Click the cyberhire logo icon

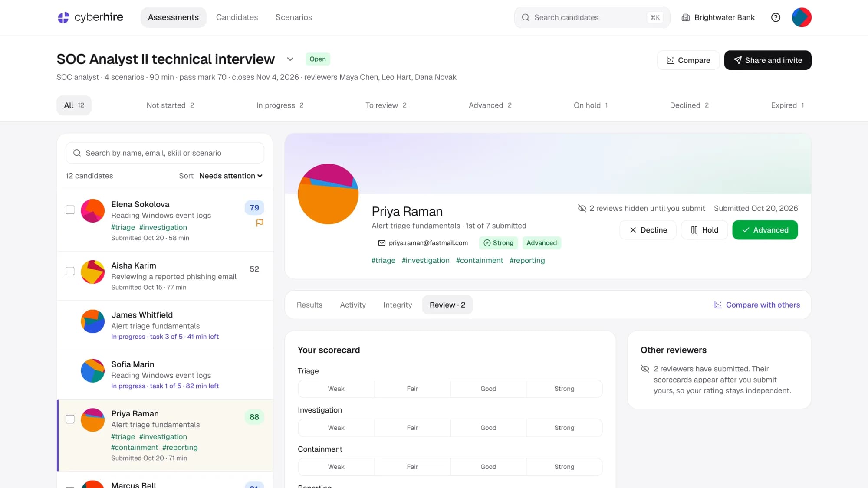point(63,17)
